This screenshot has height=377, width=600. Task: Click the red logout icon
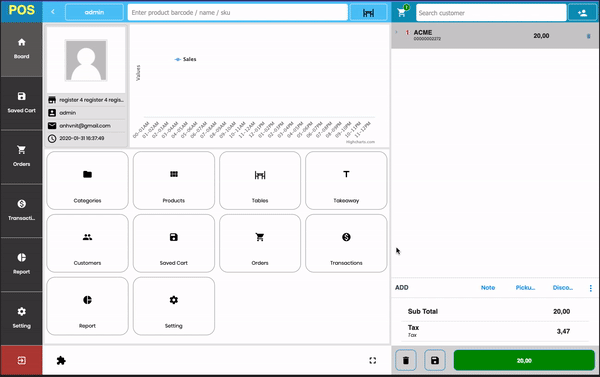click(21, 360)
